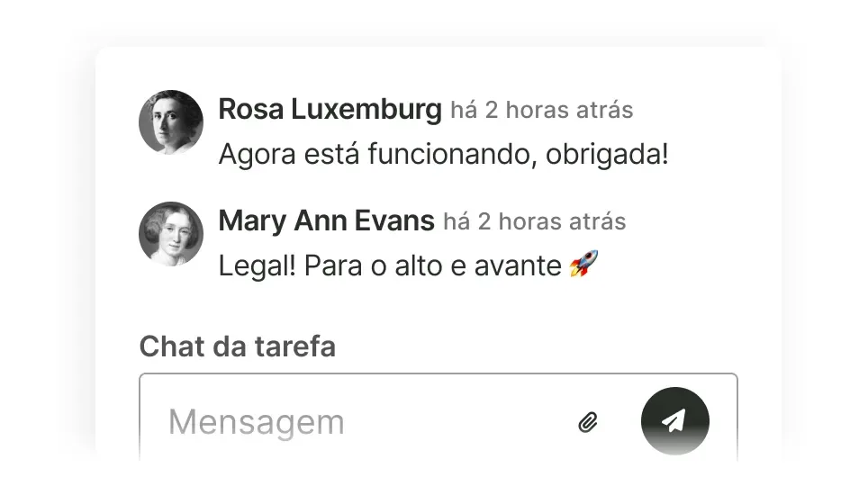Click the timestamp next to Mary Ann Evans
Screen dimensions: 850x504
[535, 221]
